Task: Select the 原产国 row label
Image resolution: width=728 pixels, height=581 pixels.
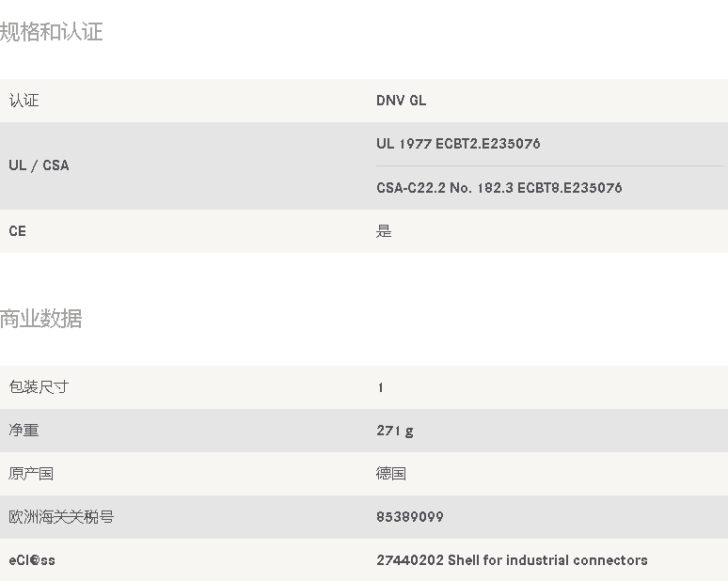Action: click(x=31, y=474)
